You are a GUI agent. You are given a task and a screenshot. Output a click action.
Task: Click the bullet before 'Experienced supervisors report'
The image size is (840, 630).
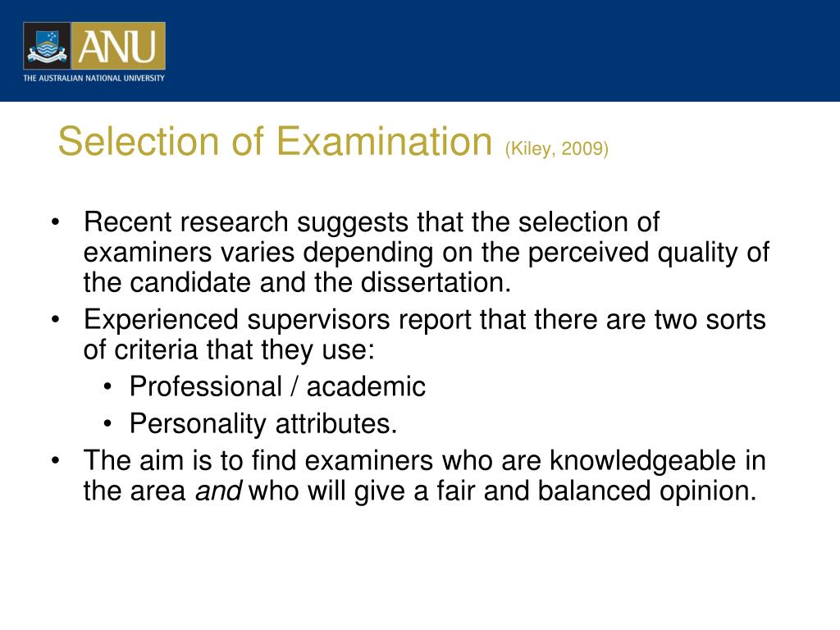(55, 319)
